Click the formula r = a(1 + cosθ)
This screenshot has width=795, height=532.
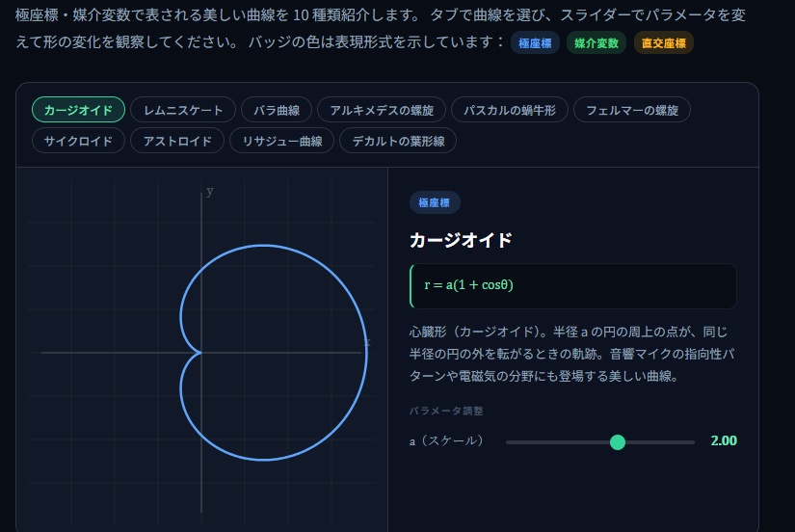pyautogui.click(x=468, y=285)
